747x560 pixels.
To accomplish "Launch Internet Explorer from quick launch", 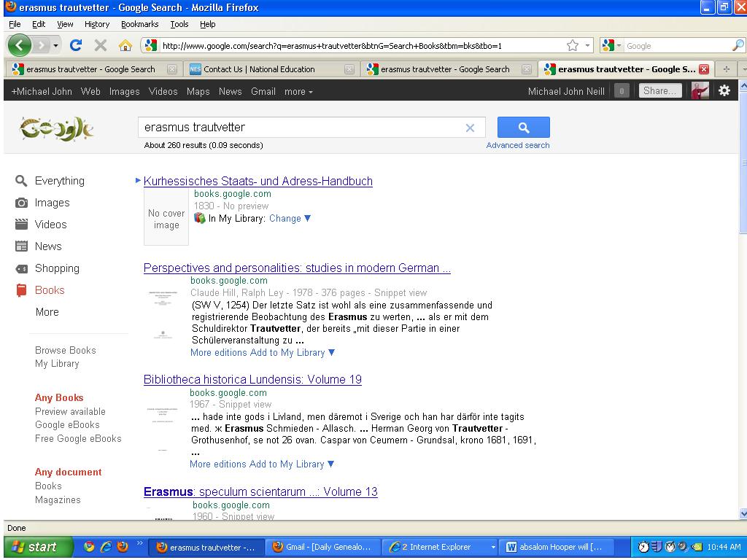I will (106, 546).
